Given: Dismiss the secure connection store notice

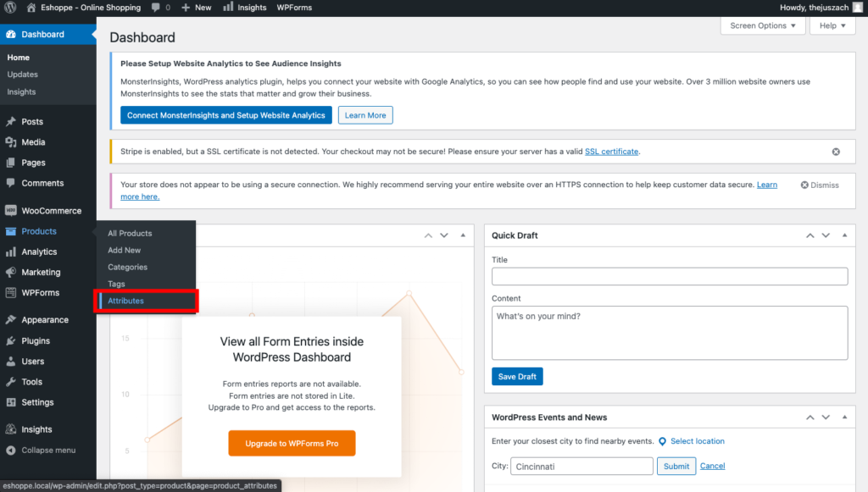Looking at the screenshot, I should [820, 185].
